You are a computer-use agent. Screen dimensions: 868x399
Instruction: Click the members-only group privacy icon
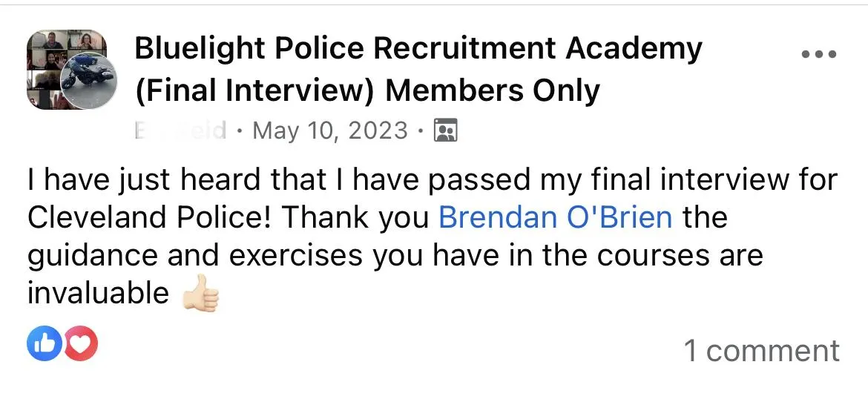click(446, 131)
